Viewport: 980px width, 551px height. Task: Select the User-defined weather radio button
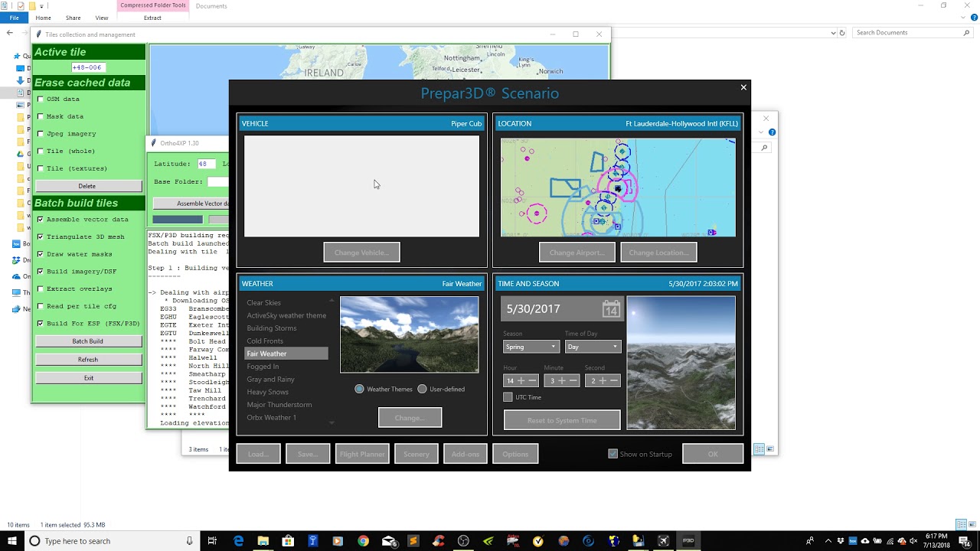(422, 389)
